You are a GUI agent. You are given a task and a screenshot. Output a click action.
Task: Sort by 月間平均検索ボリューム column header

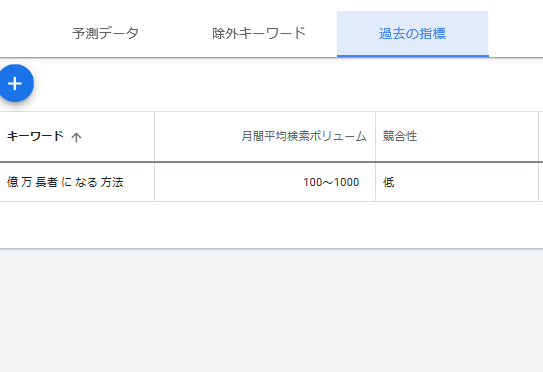pyautogui.click(x=304, y=136)
